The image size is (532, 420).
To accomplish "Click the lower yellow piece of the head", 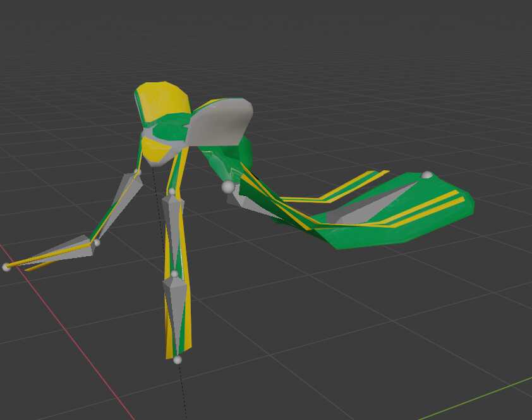I will [156, 150].
